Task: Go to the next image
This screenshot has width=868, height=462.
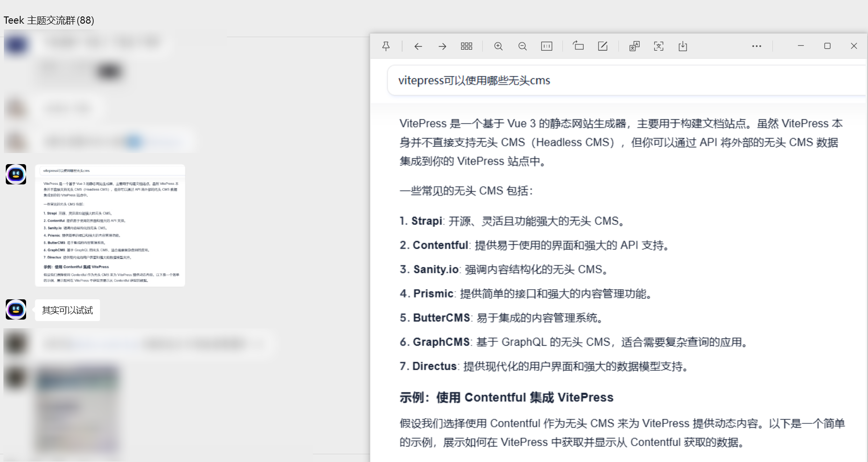Action: (x=442, y=46)
